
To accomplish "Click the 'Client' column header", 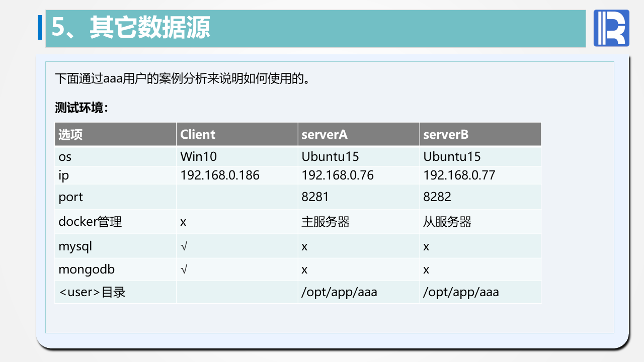I will click(x=198, y=135).
